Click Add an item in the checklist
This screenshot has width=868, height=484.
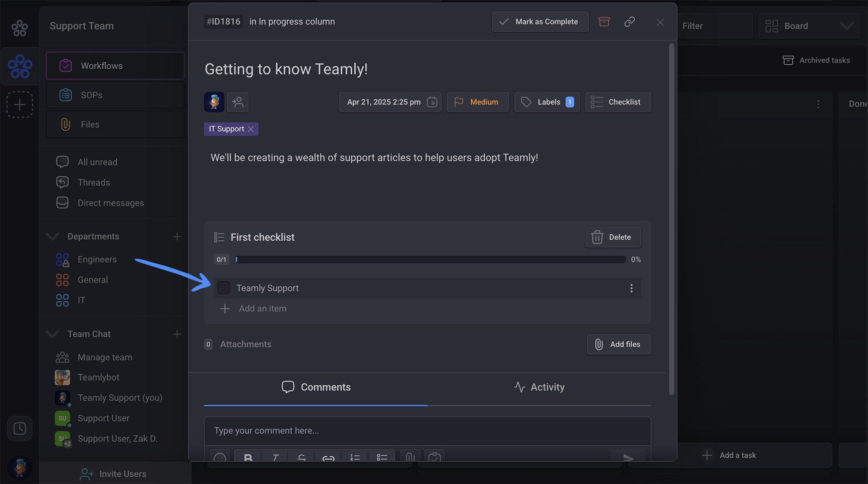click(x=253, y=309)
